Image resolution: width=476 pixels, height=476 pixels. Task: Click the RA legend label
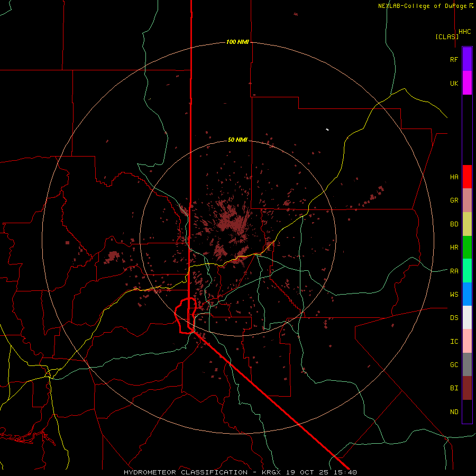(454, 271)
